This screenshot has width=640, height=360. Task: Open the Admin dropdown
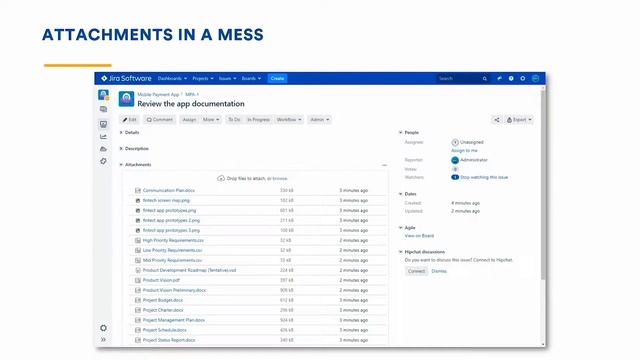(x=320, y=120)
